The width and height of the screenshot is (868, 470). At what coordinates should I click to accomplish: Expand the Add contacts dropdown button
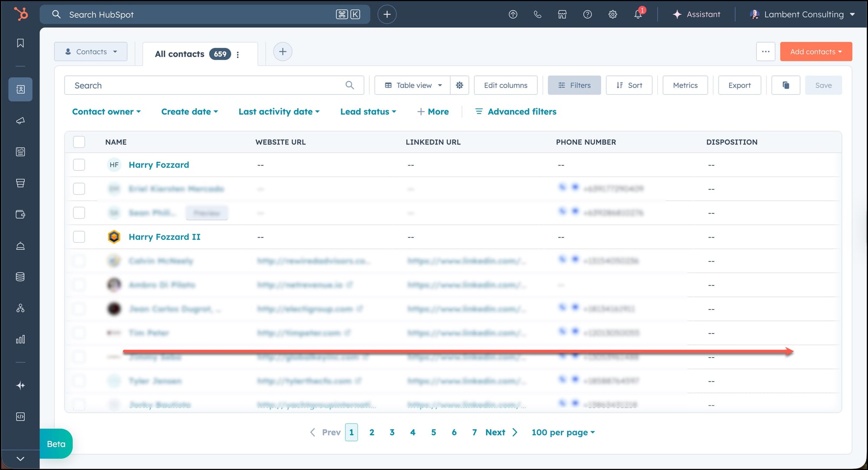tap(816, 52)
